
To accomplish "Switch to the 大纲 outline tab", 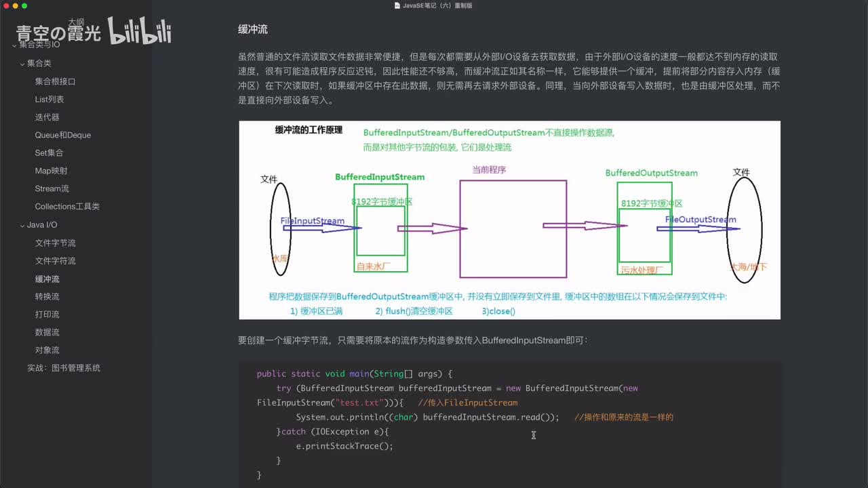I will click(75, 22).
